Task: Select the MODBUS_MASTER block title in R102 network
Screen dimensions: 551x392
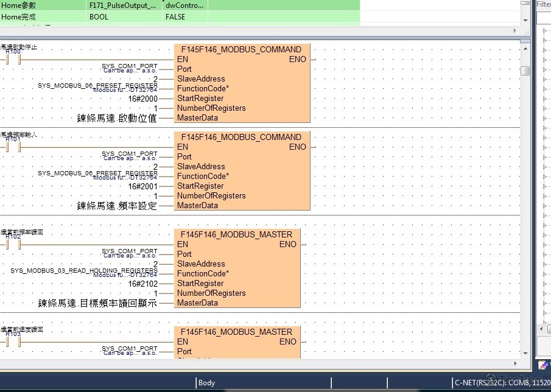Action: click(x=236, y=234)
